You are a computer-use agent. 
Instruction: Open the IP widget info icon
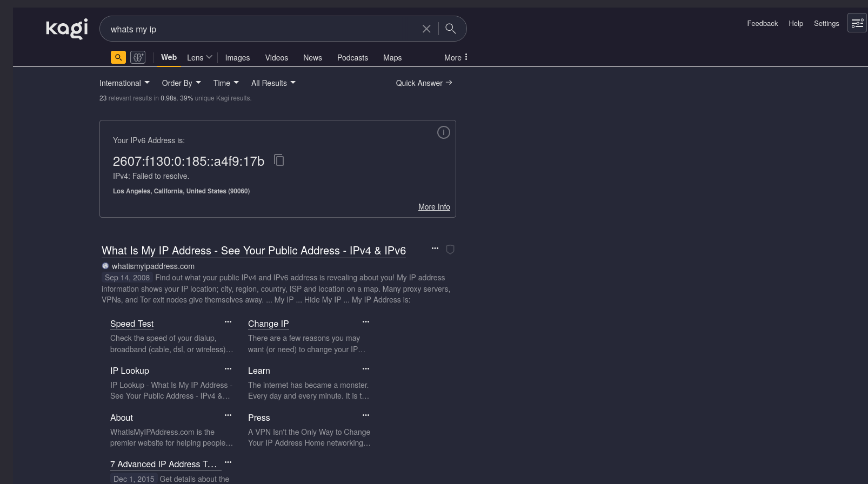(443, 132)
